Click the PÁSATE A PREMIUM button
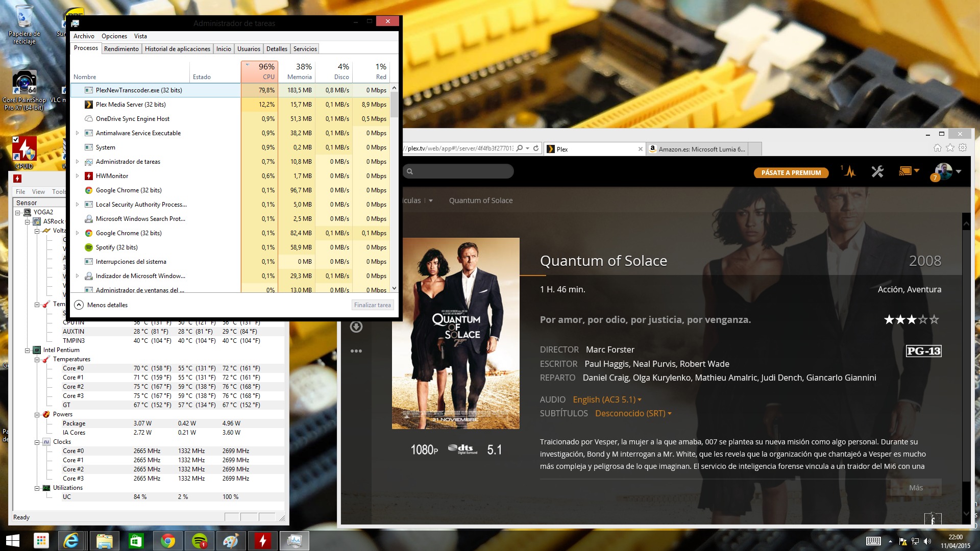Screen dimensions: 980x551 pyautogui.click(x=791, y=172)
